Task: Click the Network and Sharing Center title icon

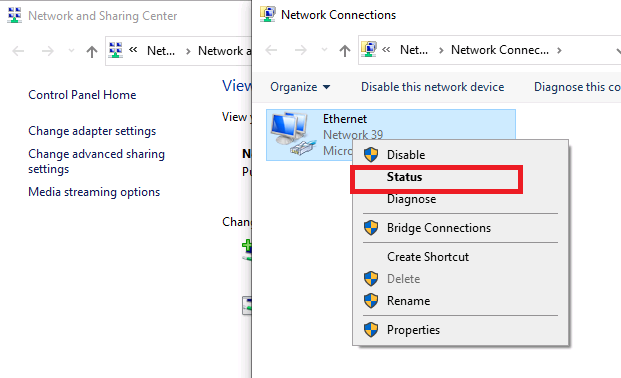Action: click(x=15, y=15)
